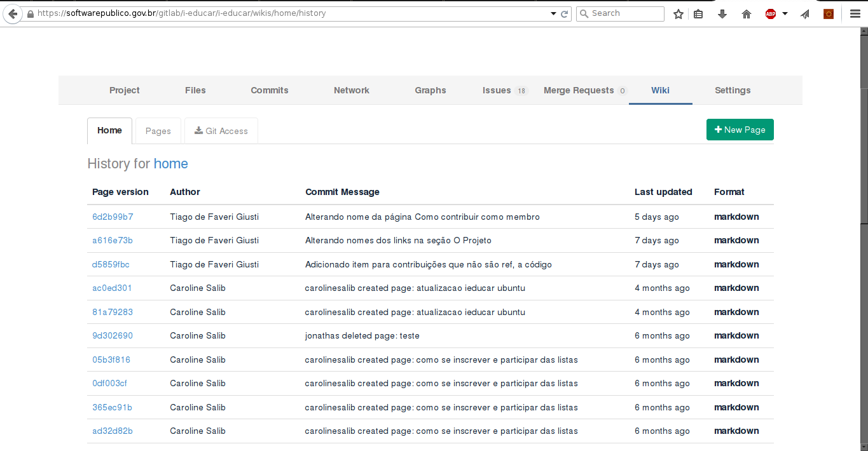Click the Commit Message column header

(x=342, y=192)
